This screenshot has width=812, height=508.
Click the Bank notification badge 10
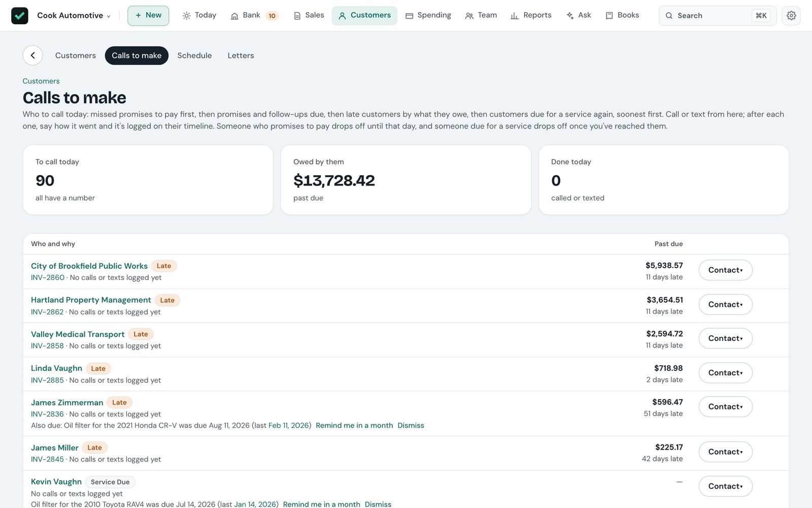(x=272, y=16)
